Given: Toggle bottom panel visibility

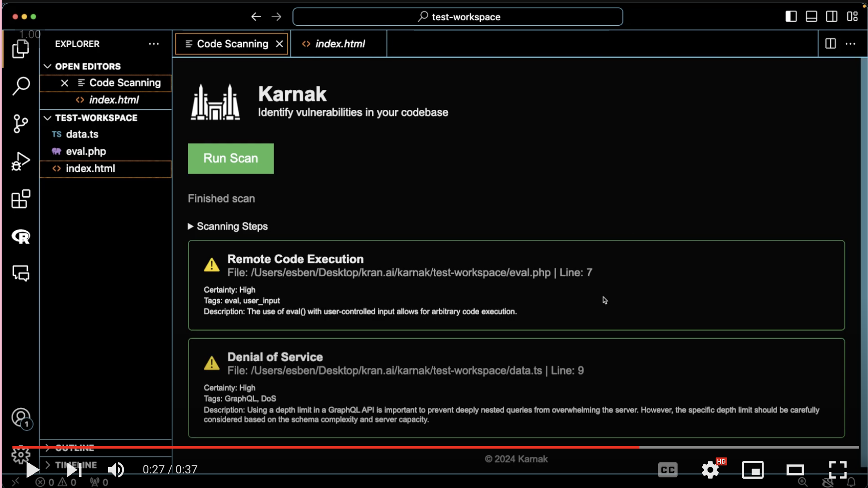Looking at the screenshot, I should pos(811,16).
